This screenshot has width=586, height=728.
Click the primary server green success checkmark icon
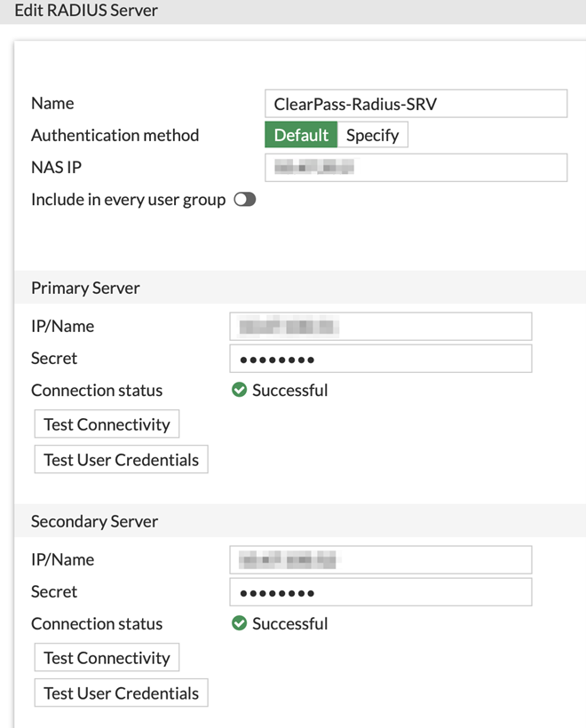(239, 390)
